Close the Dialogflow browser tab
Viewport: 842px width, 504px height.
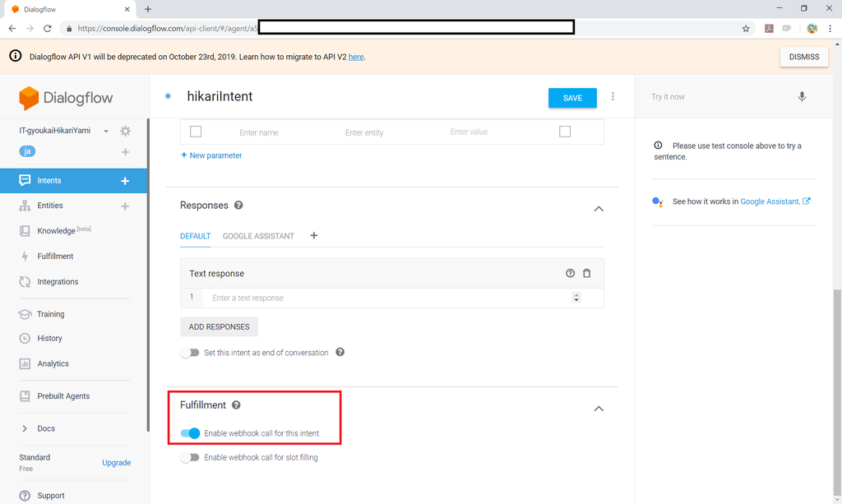127,9
